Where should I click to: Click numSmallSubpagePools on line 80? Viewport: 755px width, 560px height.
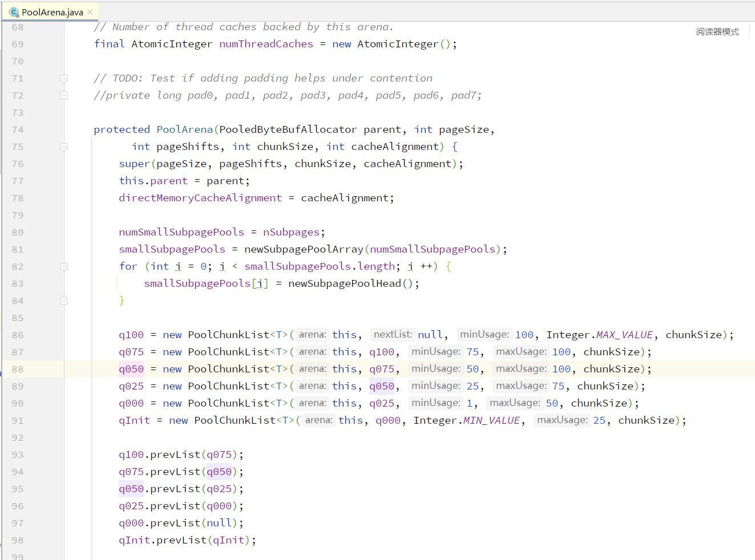click(x=181, y=232)
